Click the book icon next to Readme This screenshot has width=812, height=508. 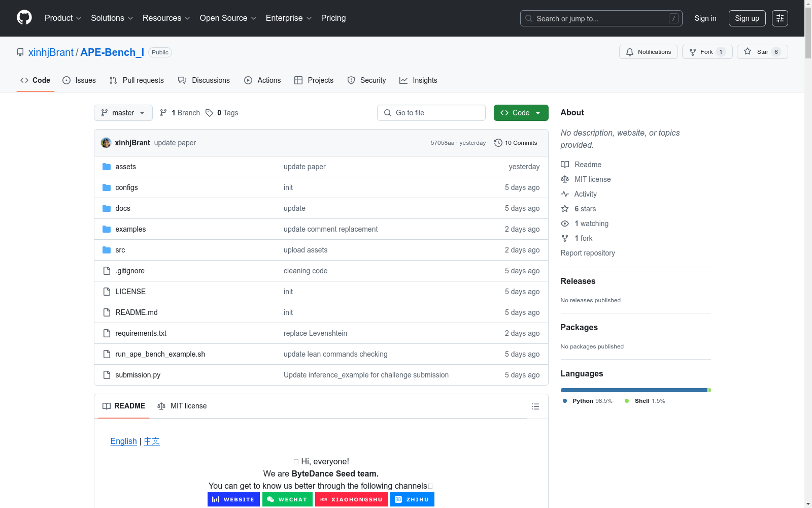565,165
